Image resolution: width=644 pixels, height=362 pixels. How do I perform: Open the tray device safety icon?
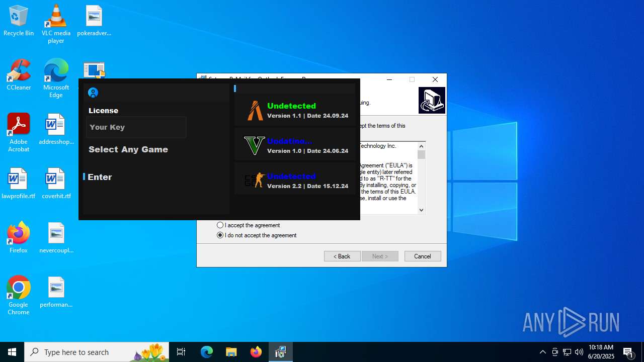555,352
